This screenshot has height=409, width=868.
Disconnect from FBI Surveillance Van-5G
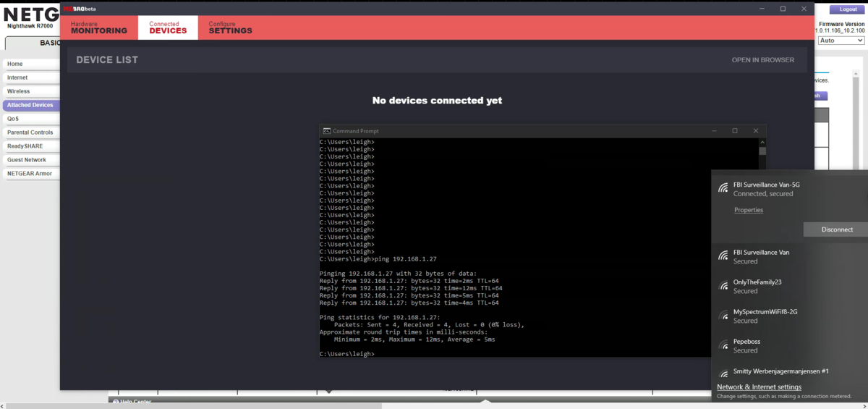(x=837, y=229)
